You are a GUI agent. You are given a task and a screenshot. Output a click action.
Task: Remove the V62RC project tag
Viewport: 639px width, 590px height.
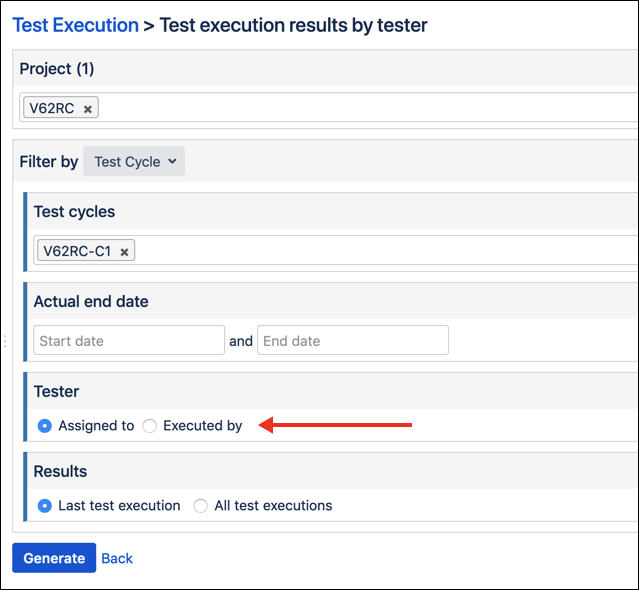pos(88,109)
